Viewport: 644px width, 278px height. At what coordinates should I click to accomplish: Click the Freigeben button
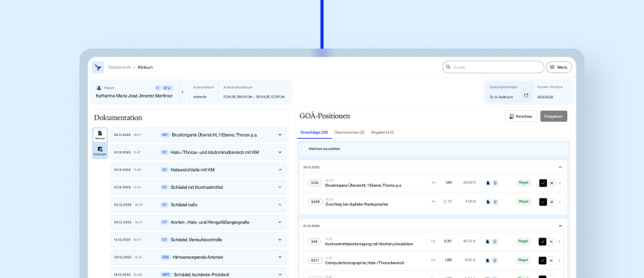point(553,116)
